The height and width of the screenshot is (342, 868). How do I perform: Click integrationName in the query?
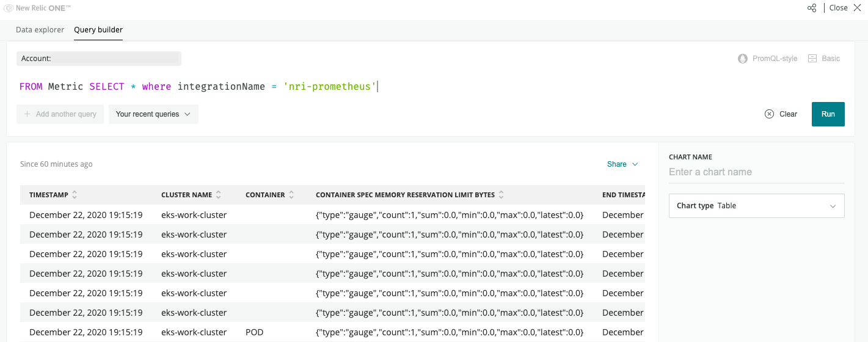pyautogui.click(x=221, y=87)
